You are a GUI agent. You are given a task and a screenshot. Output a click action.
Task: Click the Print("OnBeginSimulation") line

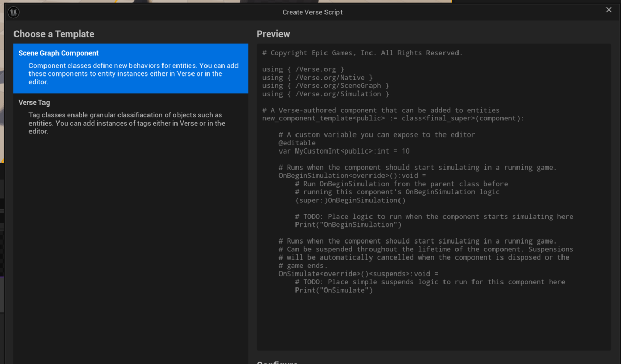[348, 225]
